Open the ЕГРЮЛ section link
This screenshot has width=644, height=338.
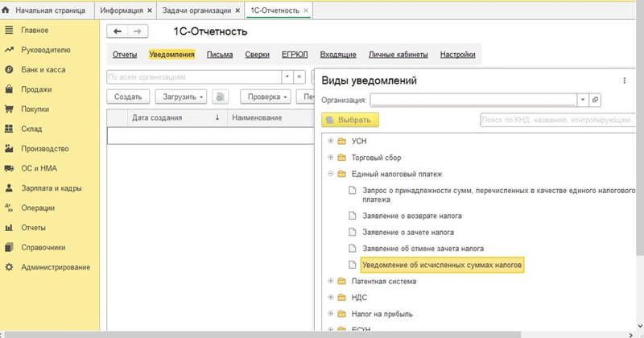295,54
